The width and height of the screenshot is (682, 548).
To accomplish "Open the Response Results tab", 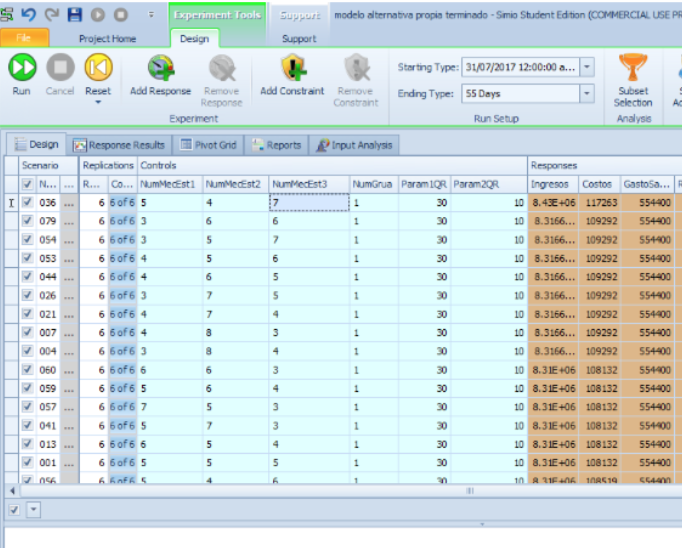I will tap(119, 145).
